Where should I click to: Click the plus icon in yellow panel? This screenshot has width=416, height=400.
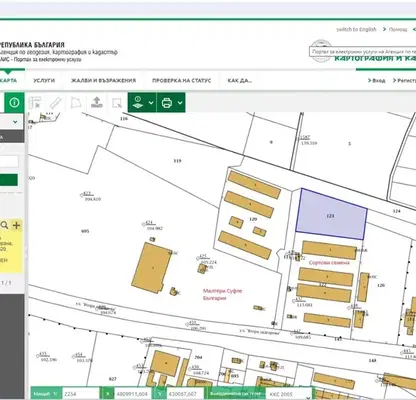pos(16,225)
